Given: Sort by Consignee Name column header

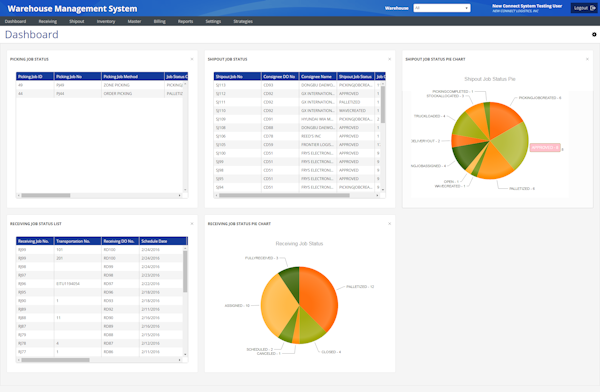Looking at the screenshot, I should click(318, 77).
